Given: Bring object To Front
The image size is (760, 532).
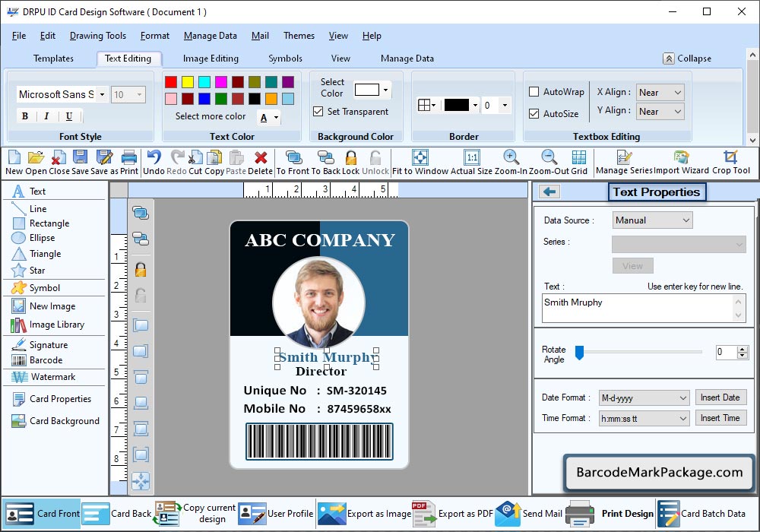Looking at the screenshot, I should point(293,163).
